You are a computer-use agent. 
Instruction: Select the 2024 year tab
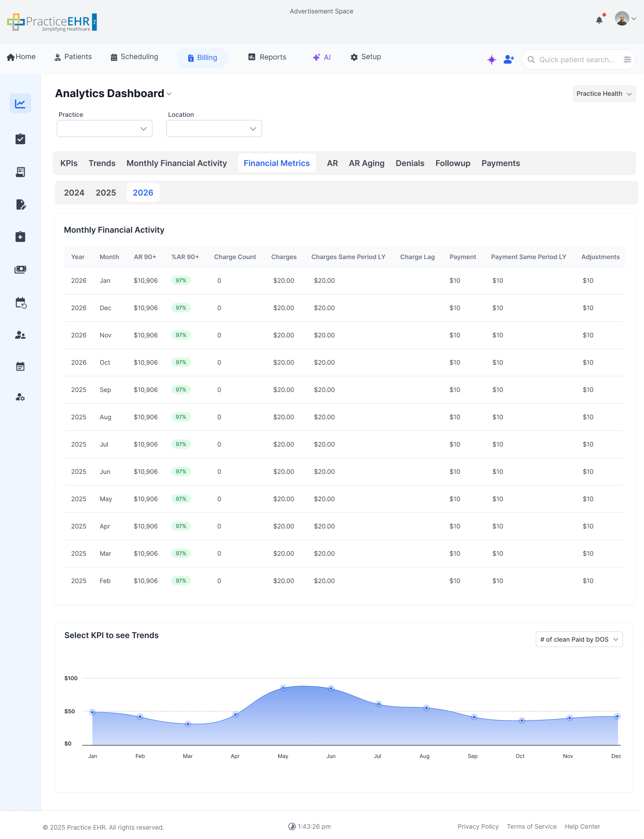74,193
